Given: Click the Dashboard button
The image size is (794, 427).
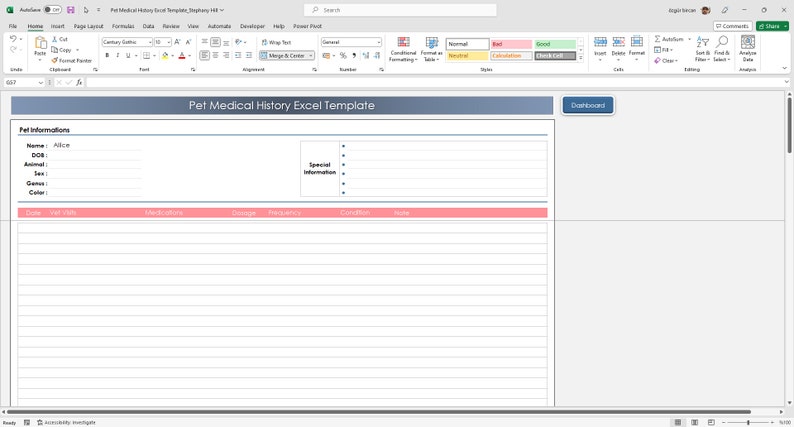Looking at the screenshot, I should tap(588, 105).
